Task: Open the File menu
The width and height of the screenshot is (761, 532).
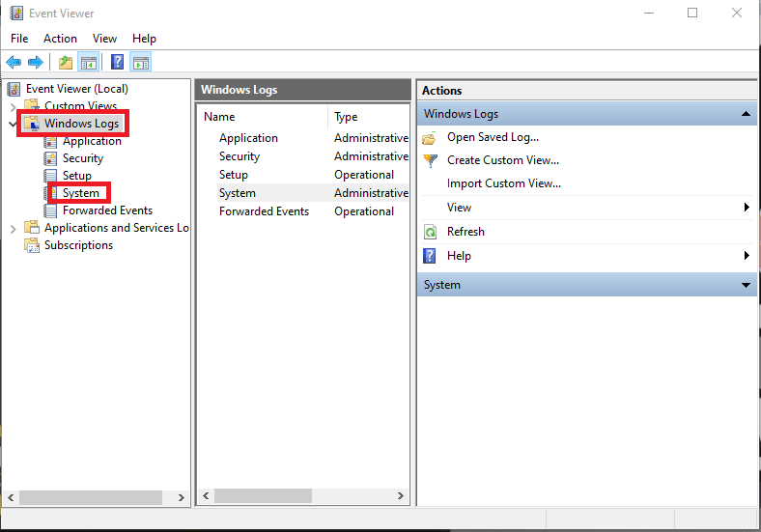Action: (x=19, y=39)
